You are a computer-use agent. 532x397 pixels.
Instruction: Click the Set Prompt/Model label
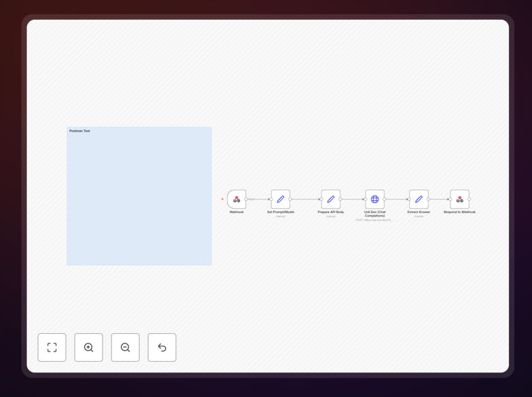281,212
